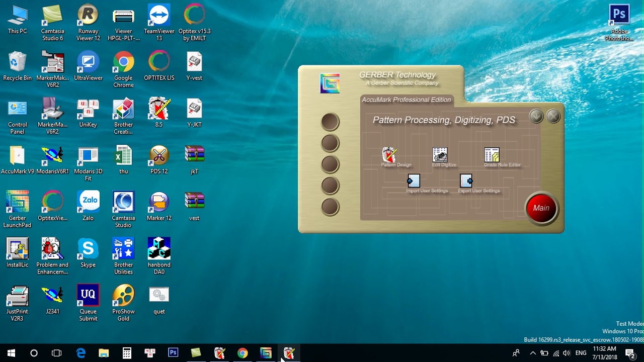This screenshot has width=644, height=362.
Task: Select the This PC desktop icon
Action: tap(18, 20)
